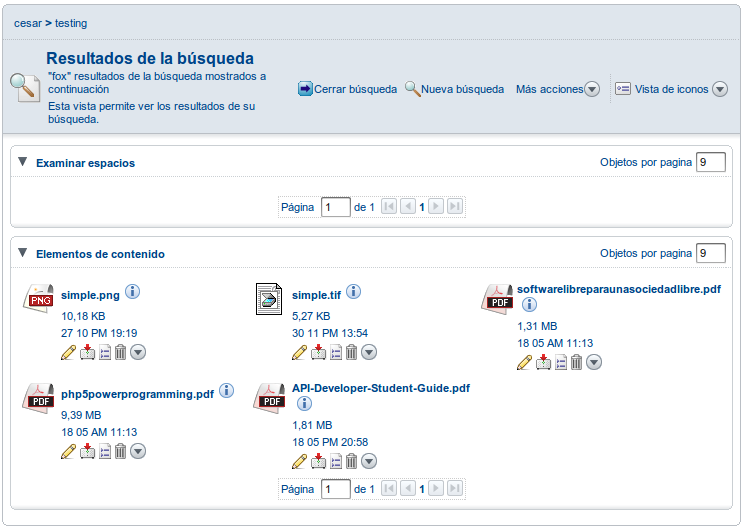Viewport: 743px width, 528px height.
Task: Click previous-page button in Elementos de contenido pager
Action: click(408, 489)
